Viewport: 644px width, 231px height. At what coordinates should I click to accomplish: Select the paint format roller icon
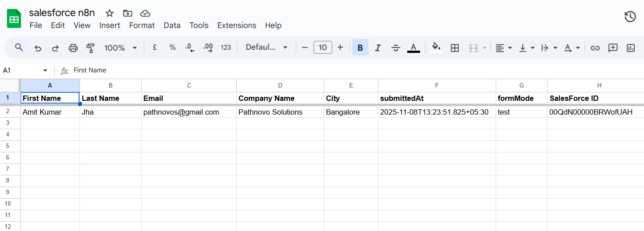[91, 48]
